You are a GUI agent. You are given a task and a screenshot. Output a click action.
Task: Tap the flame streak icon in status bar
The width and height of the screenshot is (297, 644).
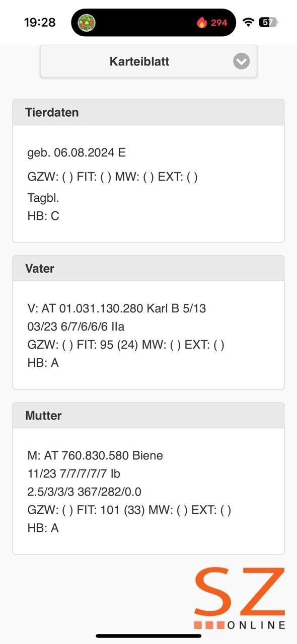[202, 23]
